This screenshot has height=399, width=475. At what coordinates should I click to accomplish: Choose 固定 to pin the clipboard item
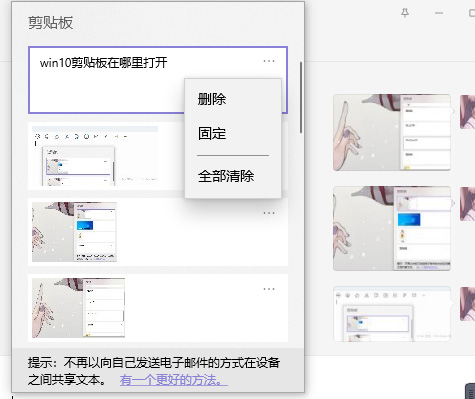[212, 133]
